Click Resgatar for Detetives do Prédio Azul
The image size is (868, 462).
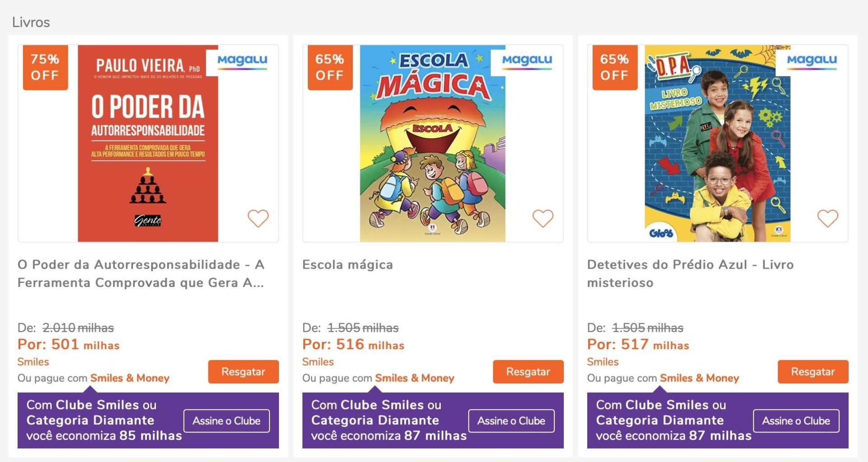pos(813,372)
